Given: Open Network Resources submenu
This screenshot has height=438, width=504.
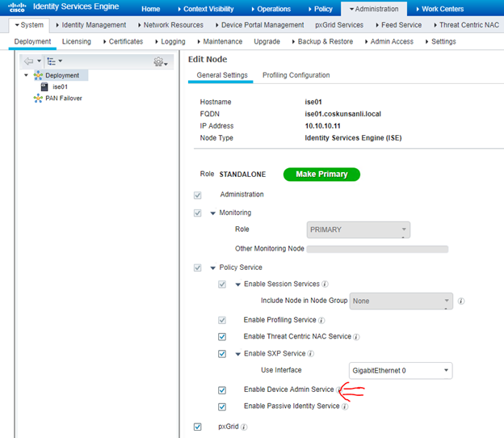Looking at the screenshot, I should 170,25.
